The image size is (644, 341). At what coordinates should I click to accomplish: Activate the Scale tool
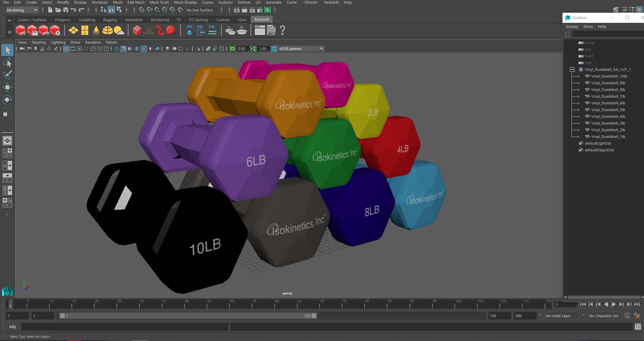(x=7, y=112)
